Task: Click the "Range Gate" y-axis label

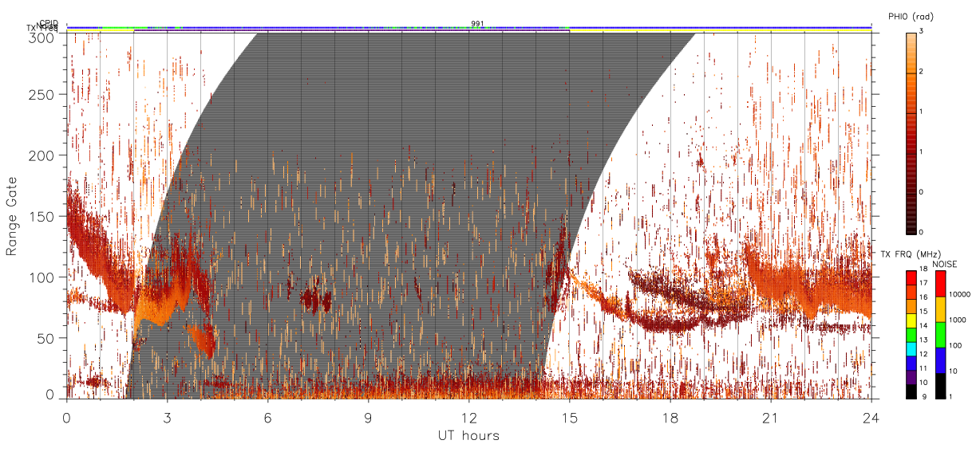Action: (12, 216)
